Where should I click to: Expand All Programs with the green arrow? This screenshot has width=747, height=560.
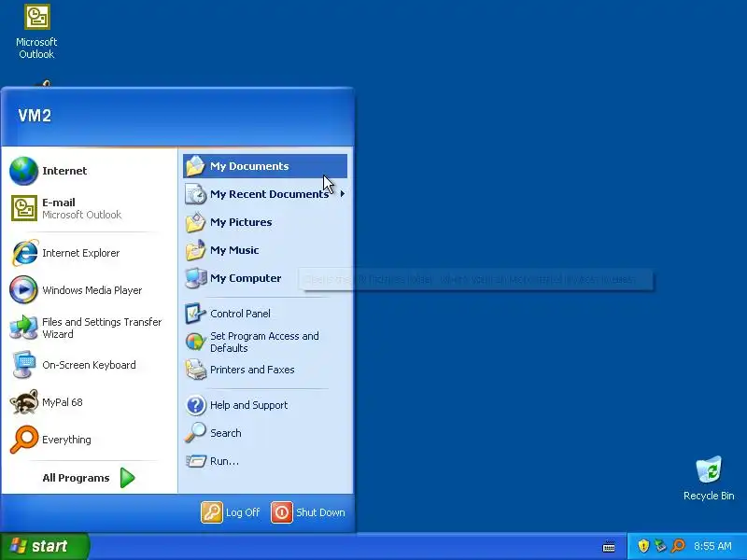(x=127, y=478)
